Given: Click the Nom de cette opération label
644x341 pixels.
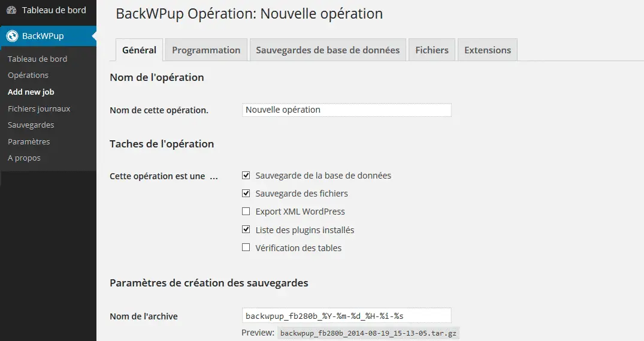Looking at the screenshot, I should tap(159, 110).
